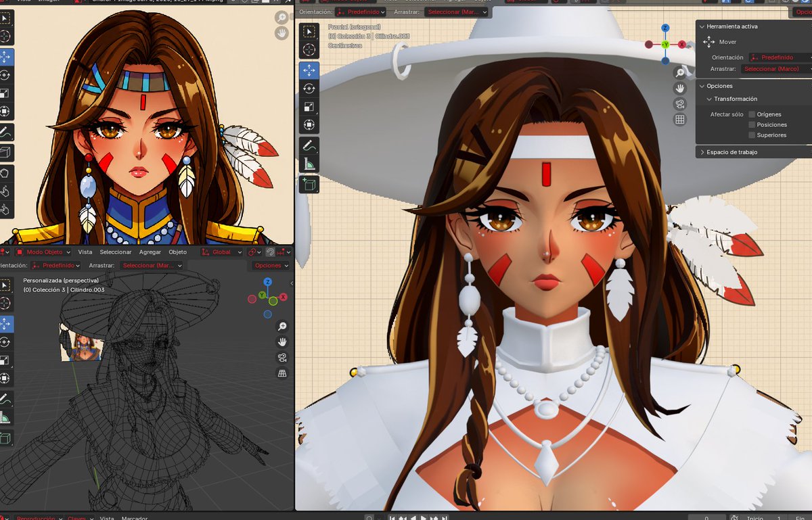This screenshot has width=812, height=520.
Task: Open the Global transform orientation dropdown
Action: point(223,252)
